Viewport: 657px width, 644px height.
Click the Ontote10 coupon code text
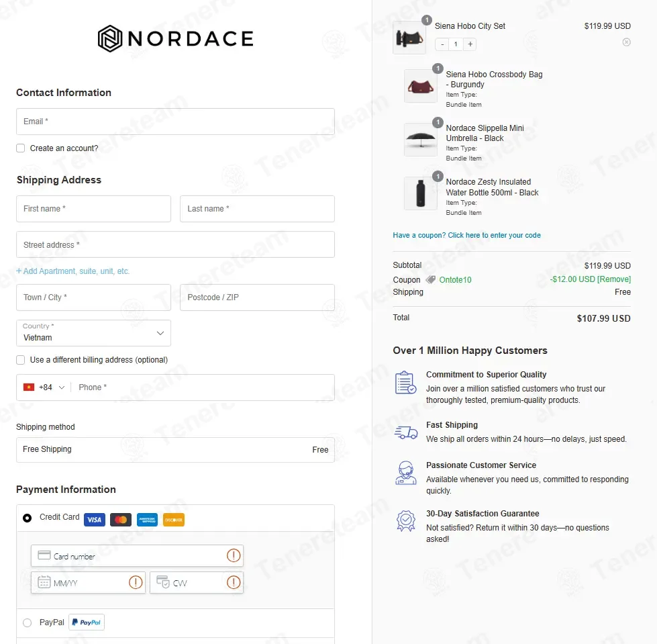(x=455, y=279)
